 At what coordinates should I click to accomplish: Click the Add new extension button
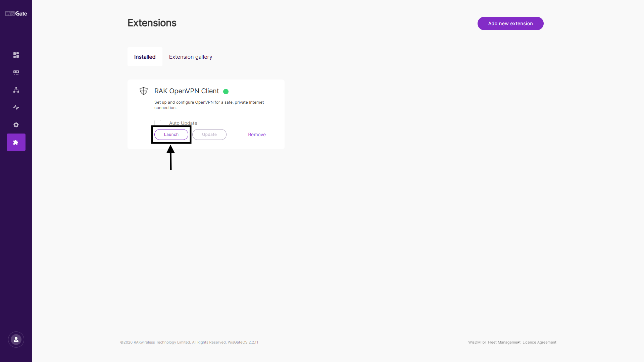[510, 23]
